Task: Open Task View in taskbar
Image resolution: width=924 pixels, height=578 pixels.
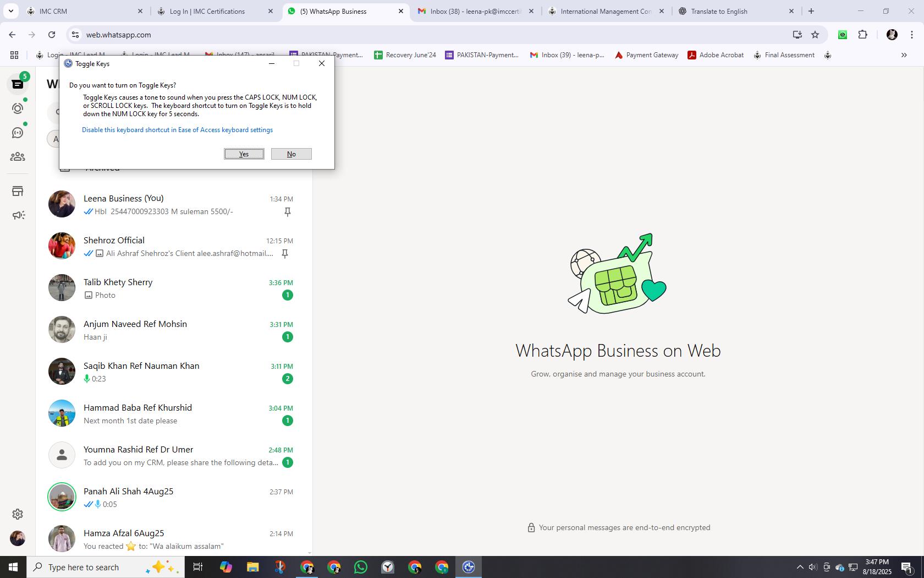Action: [x=198, y=567]
